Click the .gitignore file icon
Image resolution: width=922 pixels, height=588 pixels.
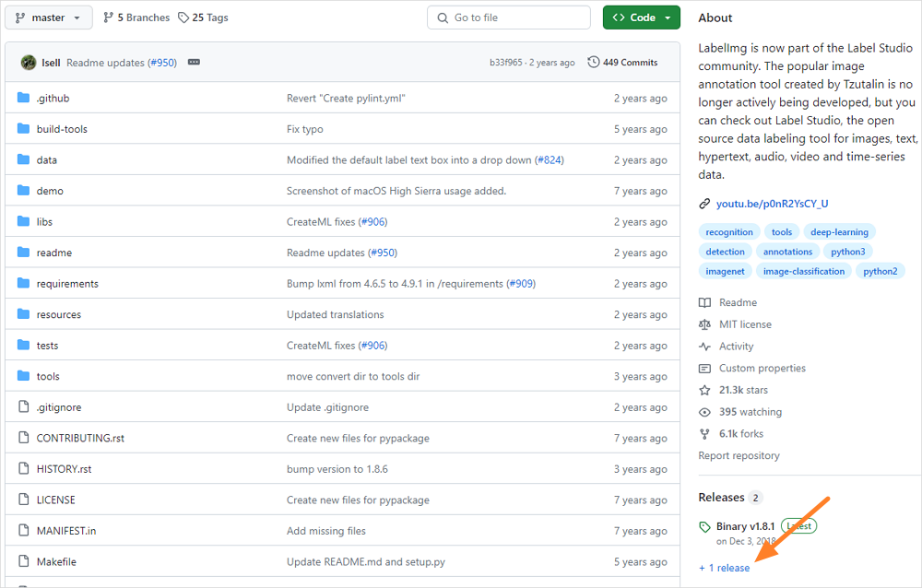pos(24,406)
